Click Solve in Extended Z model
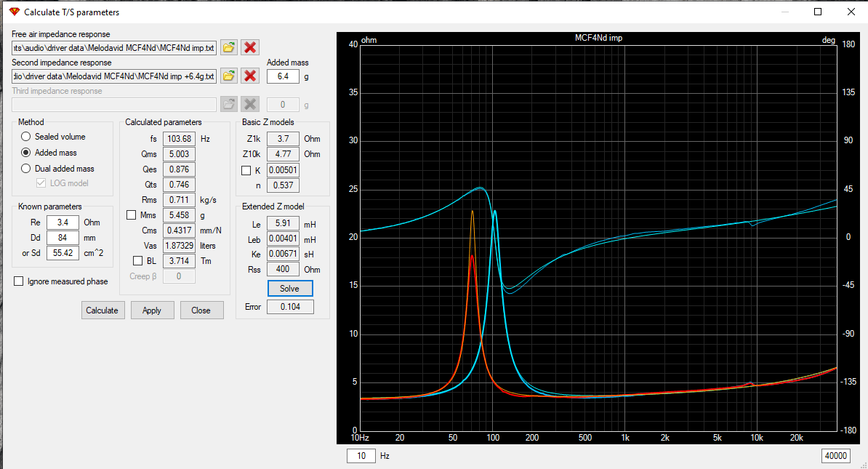Image resolution: width=868 pixels, height=469 pixels. 290,289
